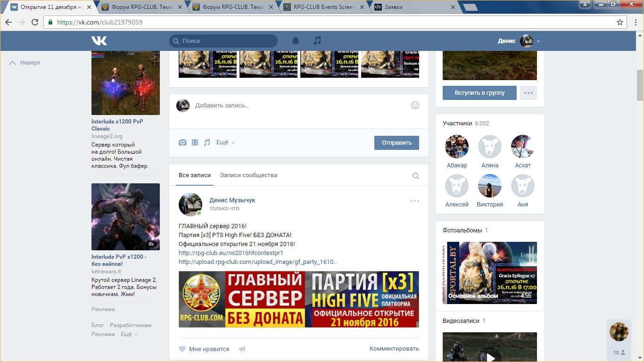Open upload.rpg-club.com image link

[x=257, y=262]
